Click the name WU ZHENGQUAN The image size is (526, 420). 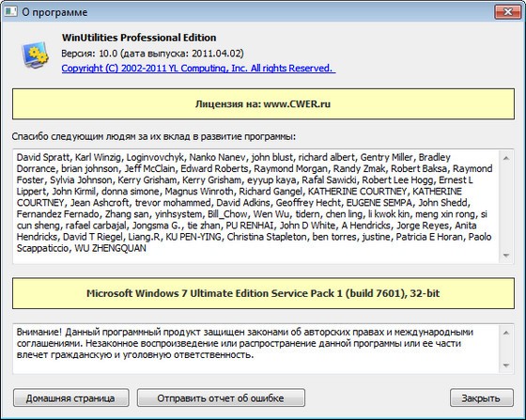[x=110, y=248]
